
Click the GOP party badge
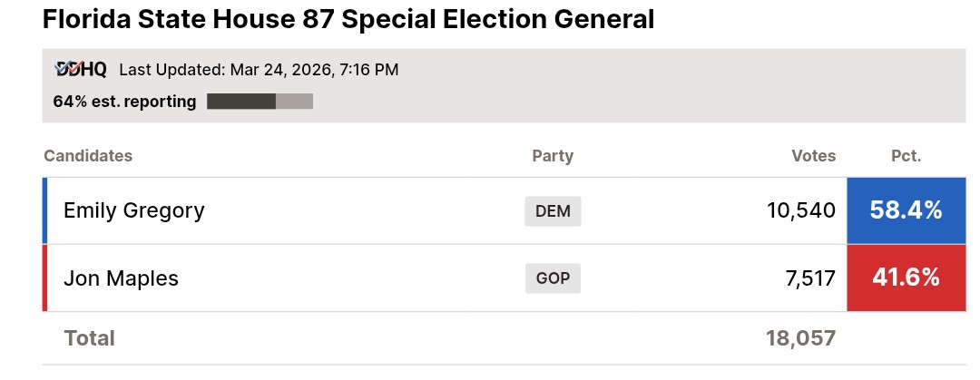[553, 278]
